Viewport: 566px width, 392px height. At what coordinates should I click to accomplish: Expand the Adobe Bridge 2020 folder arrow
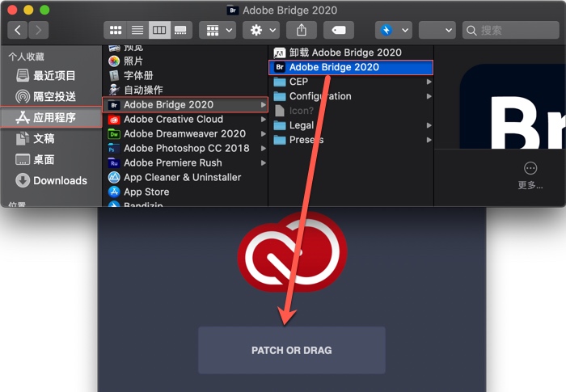click(x=263, y=105)
